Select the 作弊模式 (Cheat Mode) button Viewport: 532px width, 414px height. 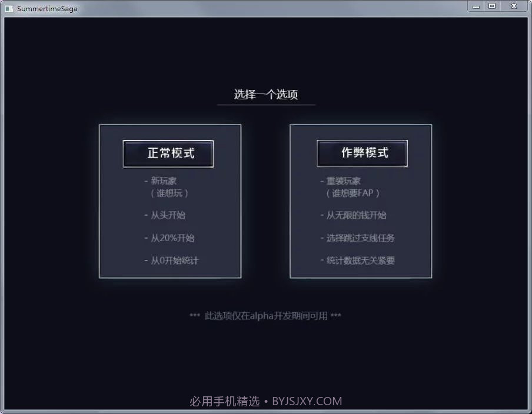(x=361, y=153)
